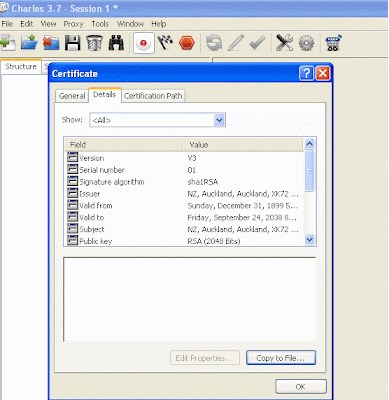Click the Certificate dialog help question button
Screen dimensions: 389x400
pyautogui.click(x=306, y=73)
